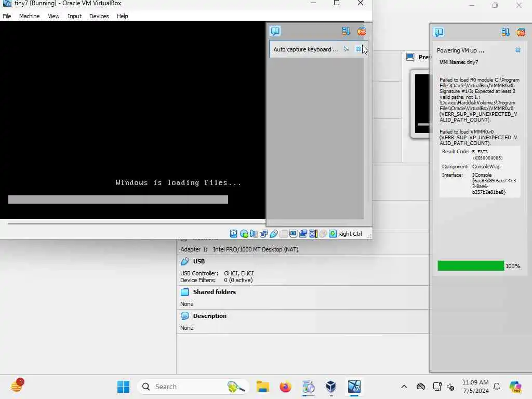
Task: Click the CPU virtualization indicator in status bar
Action: point(313,233)
